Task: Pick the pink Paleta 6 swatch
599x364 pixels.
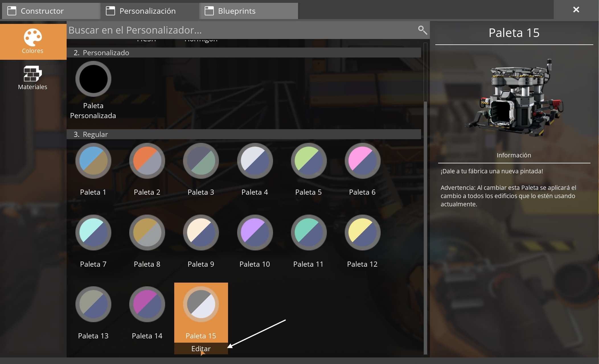Action: (x=362, y=161)
